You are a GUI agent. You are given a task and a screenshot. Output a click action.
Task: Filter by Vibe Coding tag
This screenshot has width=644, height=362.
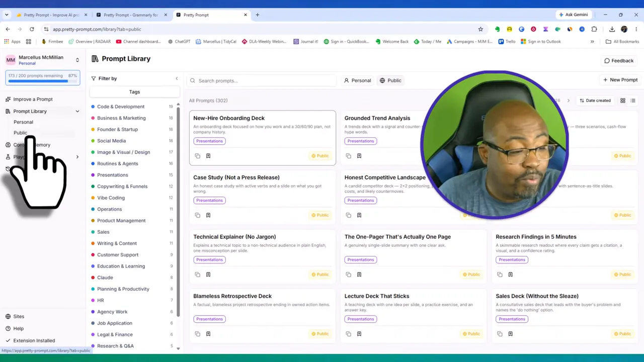pos(111,198)
